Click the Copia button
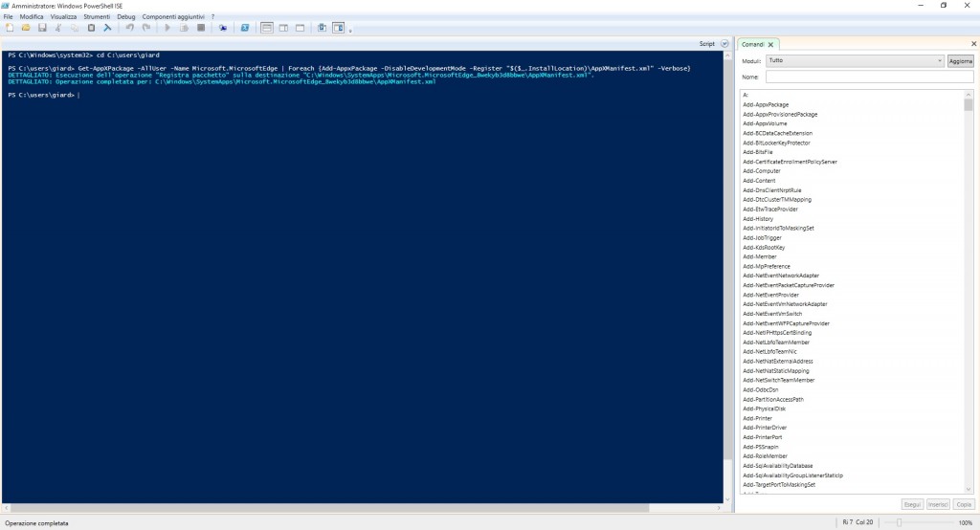This screenshot has height=530, width=980. point(964,504)
